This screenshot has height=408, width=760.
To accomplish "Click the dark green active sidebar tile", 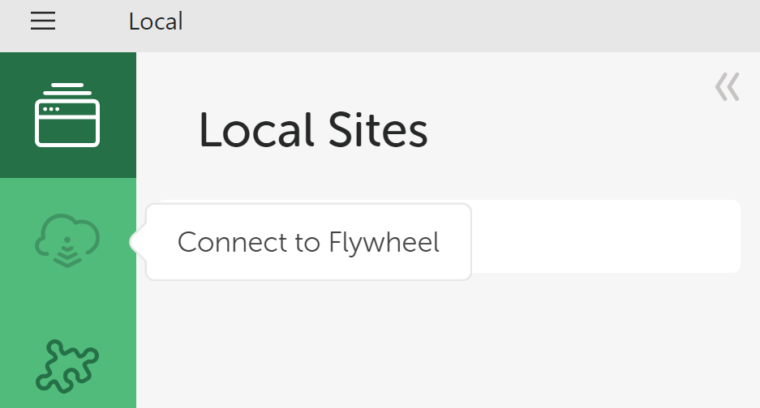I will (68, 115).
